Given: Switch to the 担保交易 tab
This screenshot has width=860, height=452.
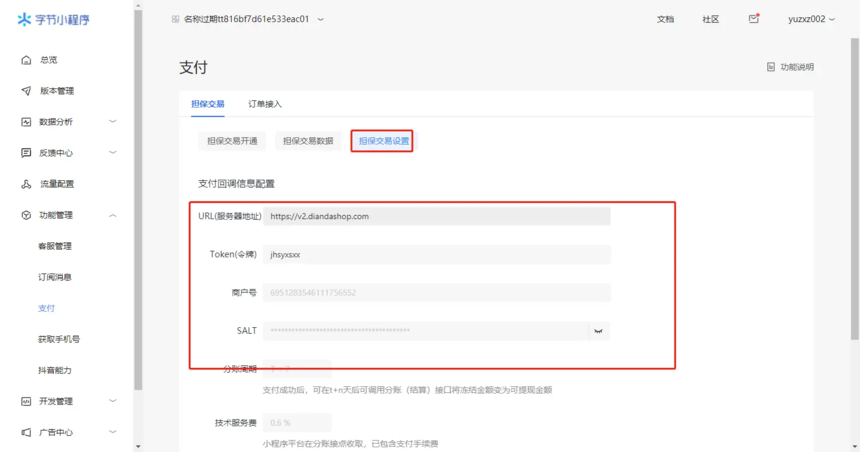Looking at the screenshot, I should pyautogui.click(x=208, y=104).
